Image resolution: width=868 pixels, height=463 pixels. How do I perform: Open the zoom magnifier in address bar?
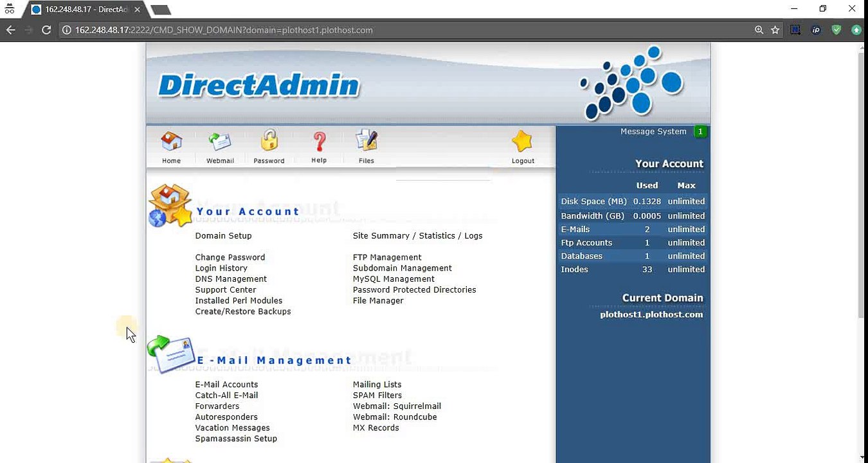point(759,30)
